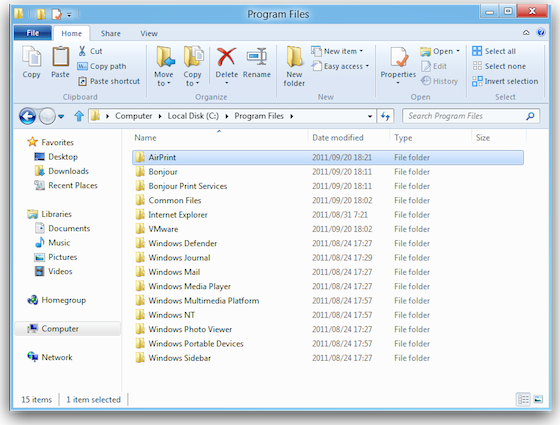This screenshot has height=425, width=560.
Task: Open the File menu tab
Action: [x=32, y=33]
